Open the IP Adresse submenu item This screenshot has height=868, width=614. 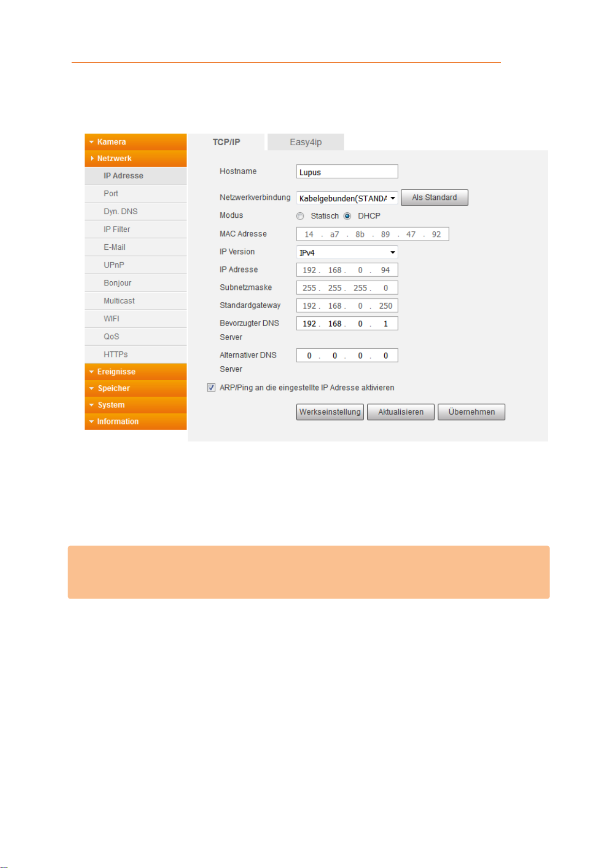(x=135, y=176)
